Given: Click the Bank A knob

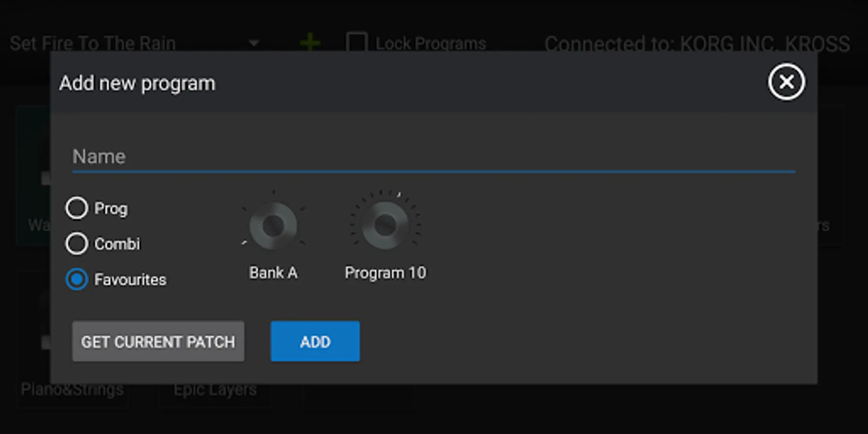Looking at the screenshot, I should click(x=273, y=225).
